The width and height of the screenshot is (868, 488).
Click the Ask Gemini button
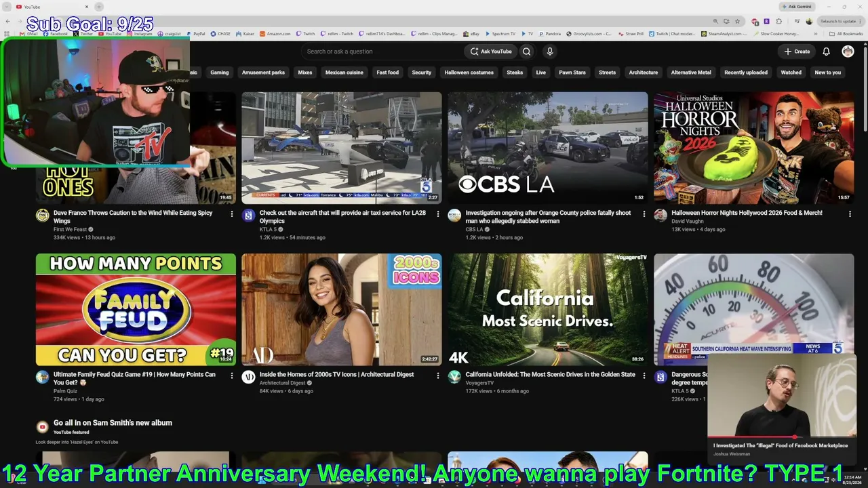[x=797, y=7]
